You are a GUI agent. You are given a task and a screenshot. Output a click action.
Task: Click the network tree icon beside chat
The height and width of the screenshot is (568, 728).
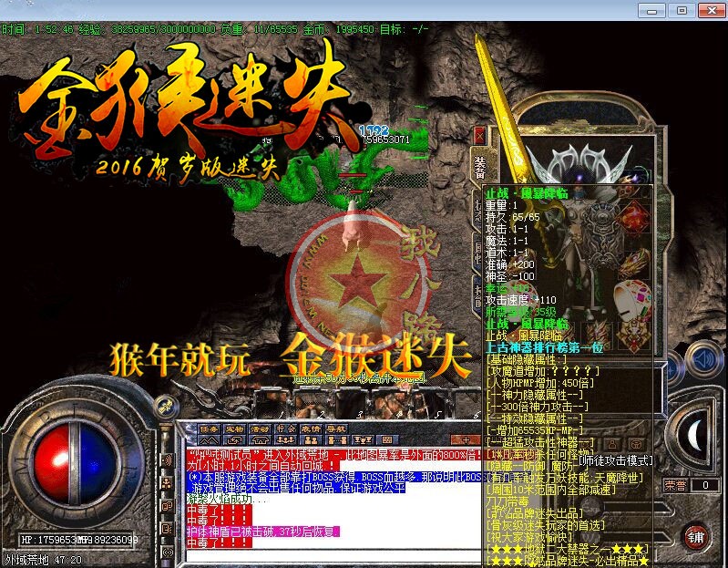[x=167, y=483]
